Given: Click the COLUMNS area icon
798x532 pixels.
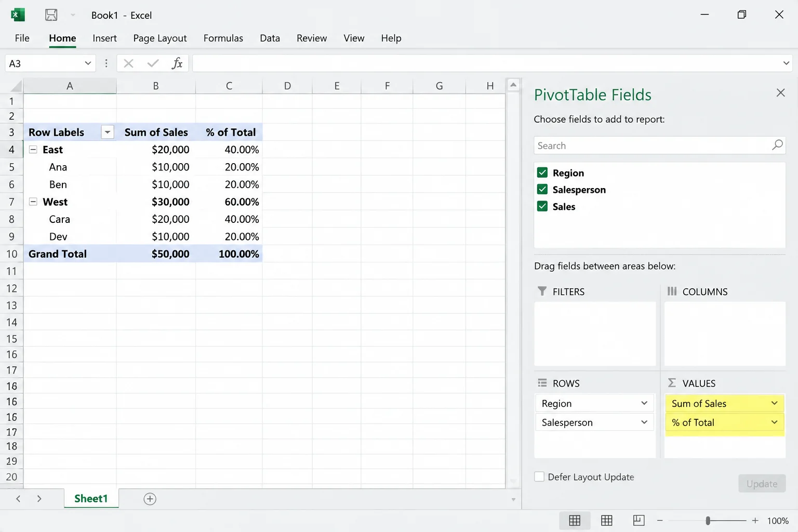Looking at the screenshot, I should pos(672,291).
